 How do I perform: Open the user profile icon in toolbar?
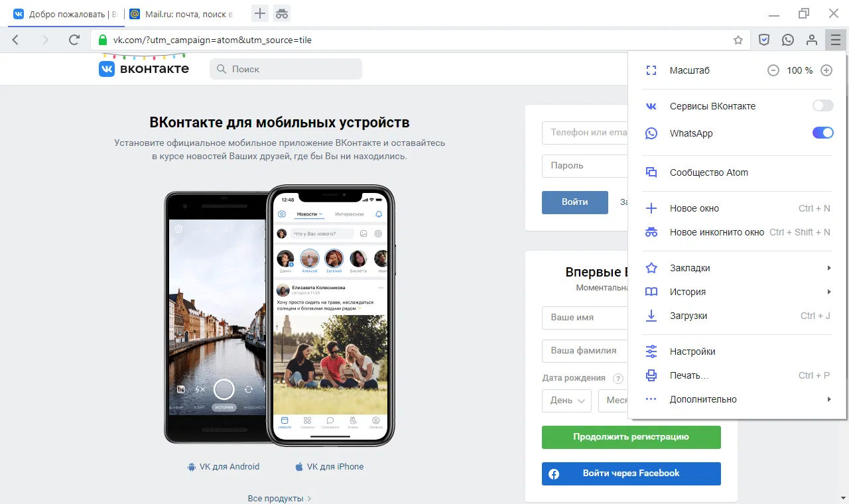point(812,40)
